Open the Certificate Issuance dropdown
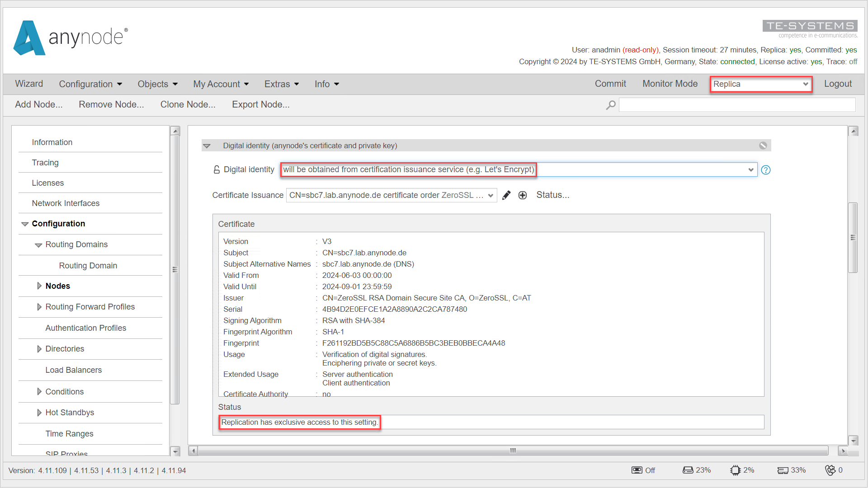Image resolution: width=868 pixels, height=488 pixels. 489,196
